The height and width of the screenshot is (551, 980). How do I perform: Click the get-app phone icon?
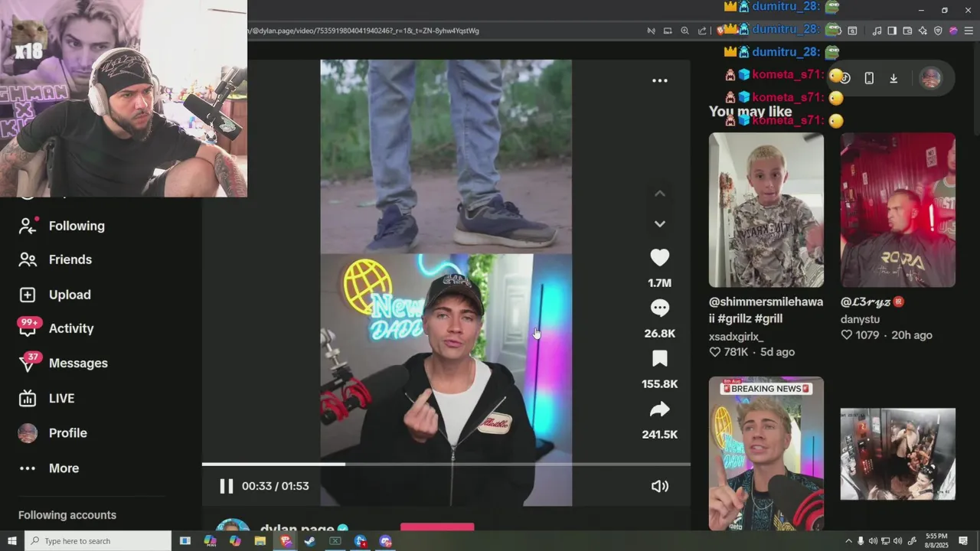click(x=869, y=78)
